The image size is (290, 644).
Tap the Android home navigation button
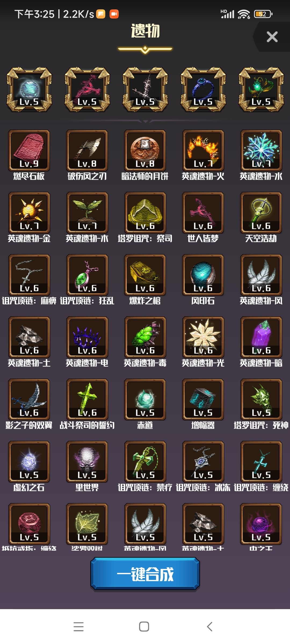[x=144, y=627]
